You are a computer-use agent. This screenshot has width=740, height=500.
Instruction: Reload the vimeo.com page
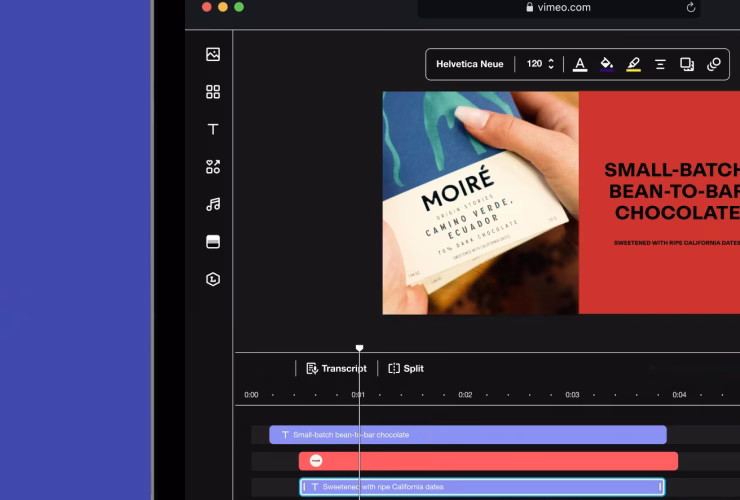point(691,7)
